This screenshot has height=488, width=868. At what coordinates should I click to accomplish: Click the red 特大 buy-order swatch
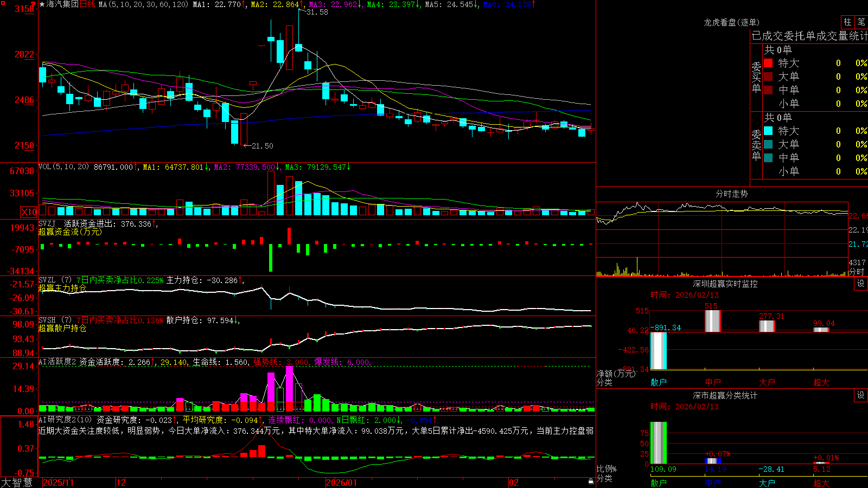click(x=768, y=63)
